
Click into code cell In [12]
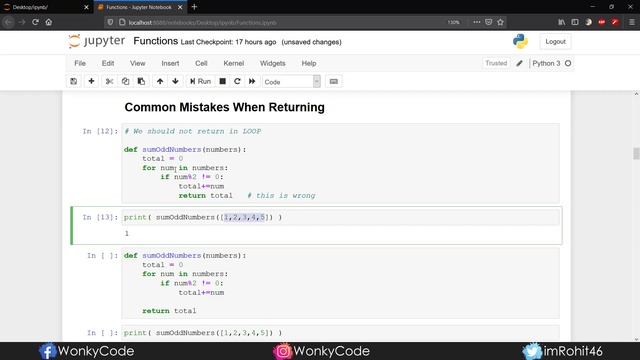[340, 163]
